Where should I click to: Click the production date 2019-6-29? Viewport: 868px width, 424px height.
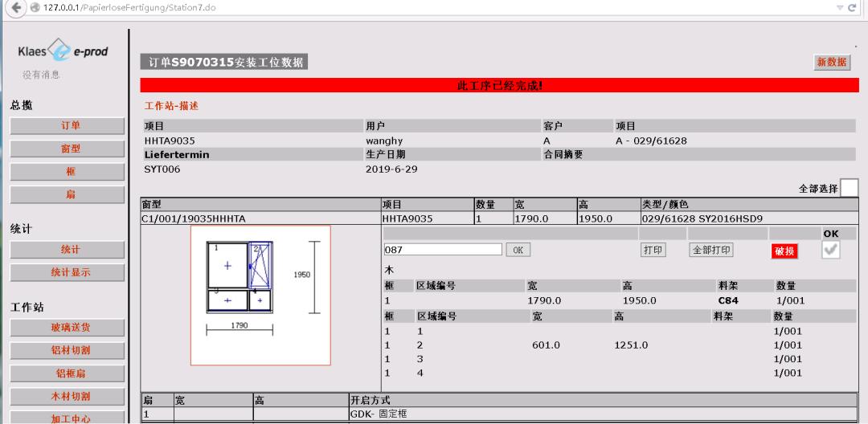[x=391, y=169]
